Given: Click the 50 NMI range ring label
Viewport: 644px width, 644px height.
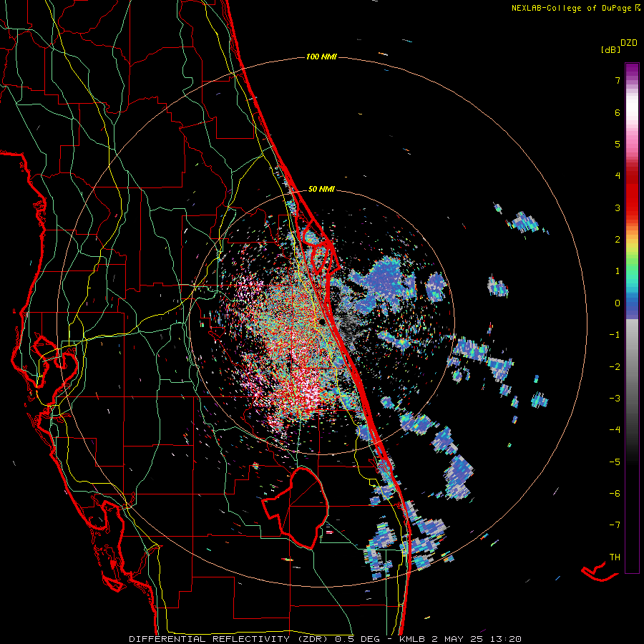Looking at the screenshot, I should (321, 189).
